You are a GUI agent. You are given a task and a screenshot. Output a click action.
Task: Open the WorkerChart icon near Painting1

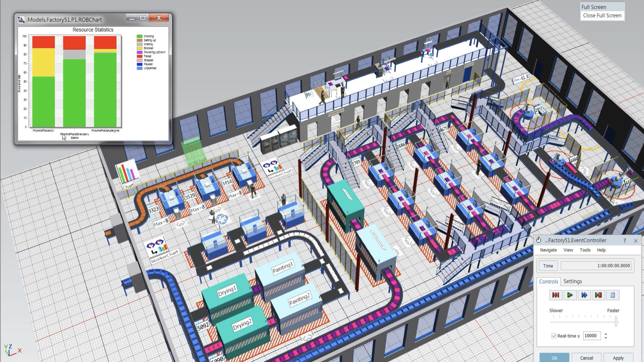click(157, 247)
